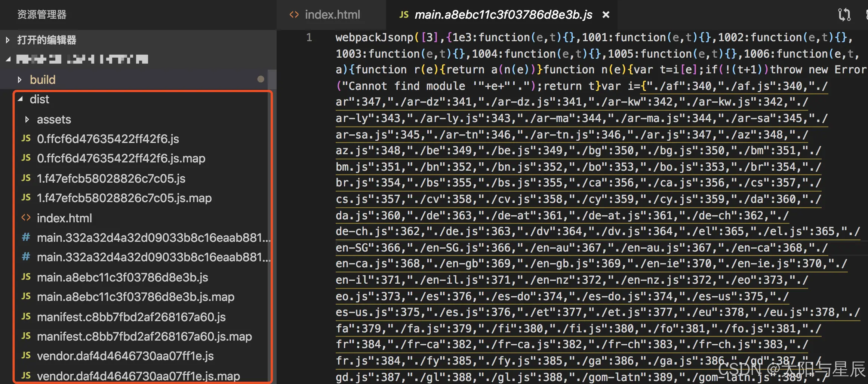Screen dimensions: 868x384
Task: Open manifest.c8bb7fbd2af268167a60.js file
Action: click(x=131, y=317)
